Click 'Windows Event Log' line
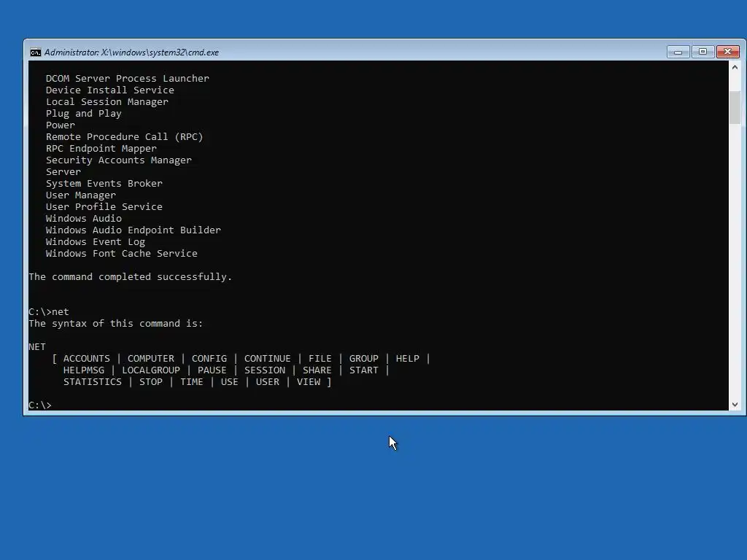The width and height of the screenshot is (747, 560). 96,242
